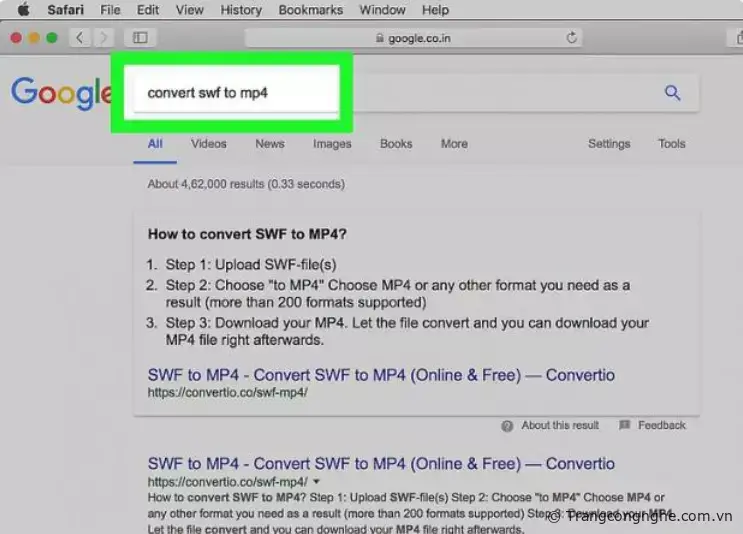743x534 pixels.
Task: Switch to the Images results tab
Action: [x=332, y=144]
